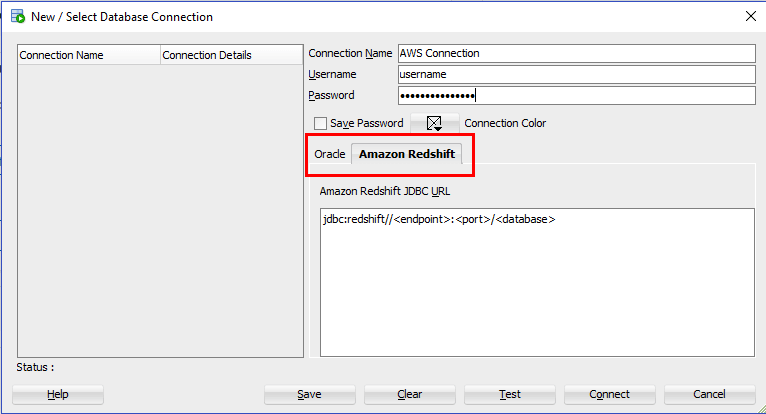766x414 pixels.
Task: Cancel the connection dialog
Action: pyautogui.click(x=709, y=394)
